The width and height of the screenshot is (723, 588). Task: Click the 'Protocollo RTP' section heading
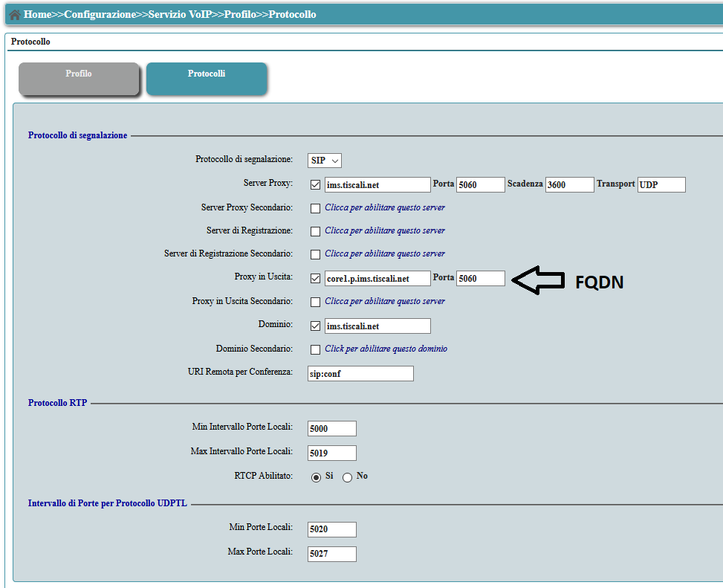(x=57, y=403)
